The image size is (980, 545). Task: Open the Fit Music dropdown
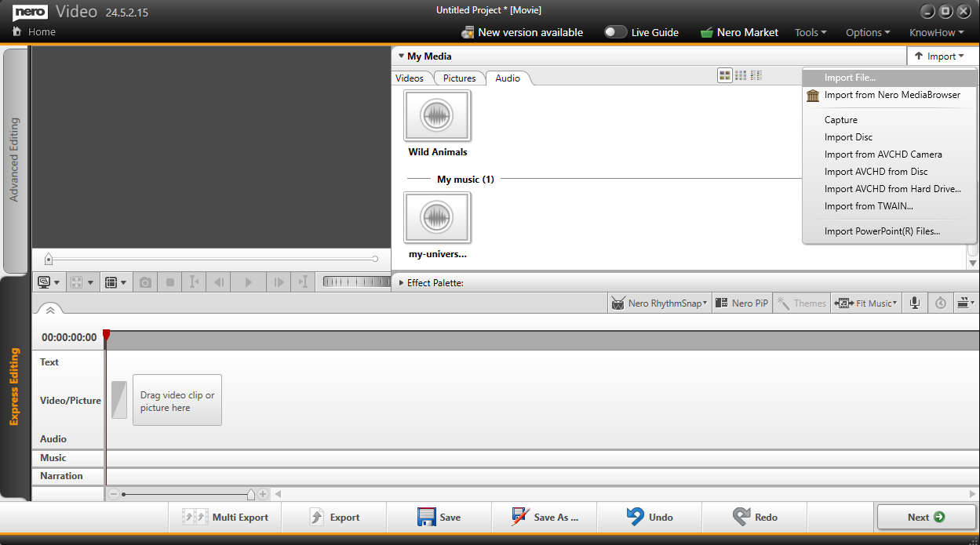tap(866, 303)
